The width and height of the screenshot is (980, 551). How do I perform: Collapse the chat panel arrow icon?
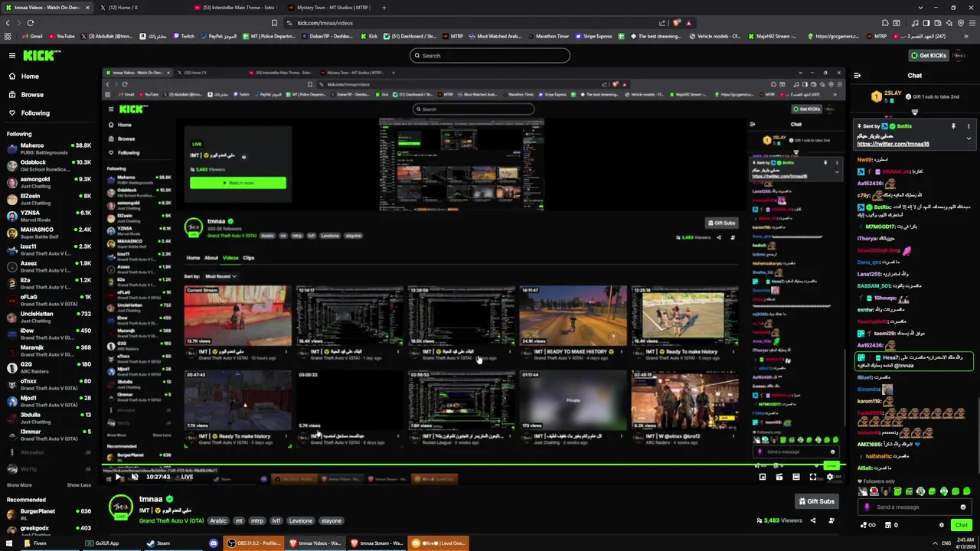point(857,76)
